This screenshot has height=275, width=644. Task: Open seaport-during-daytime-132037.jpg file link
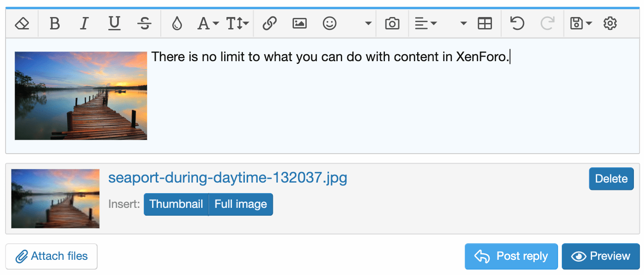click(x=227, y=178)
